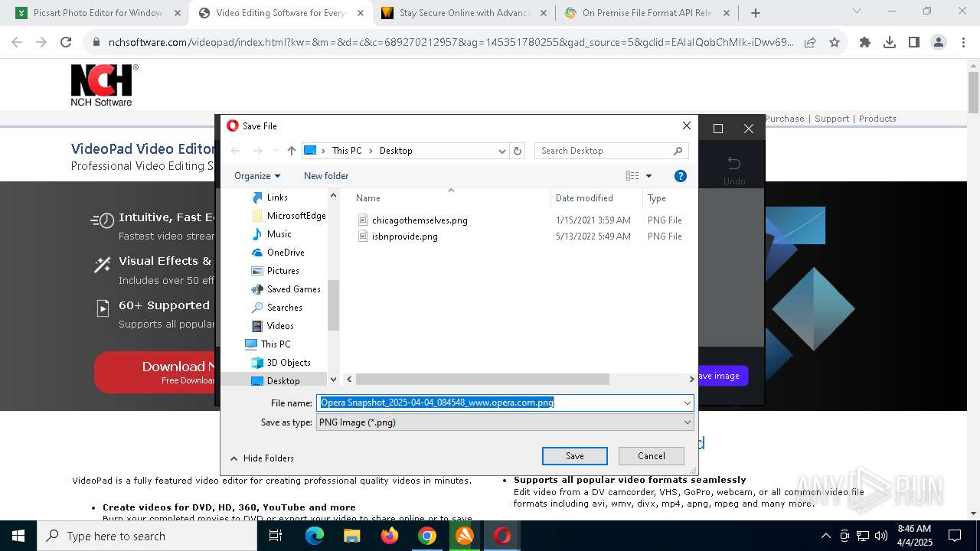Reload the NCH Software page

pos(66,43)
